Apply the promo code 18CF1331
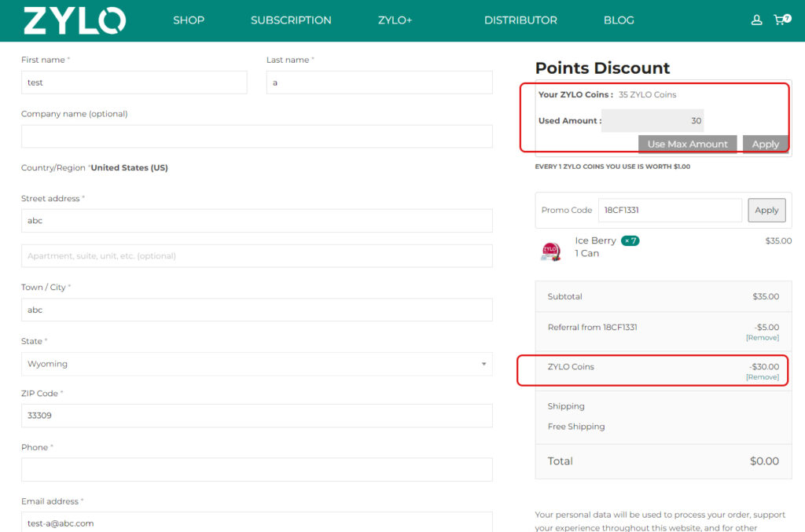The width and height of the screenshot is (805, 532). click(x=766, y=211)
